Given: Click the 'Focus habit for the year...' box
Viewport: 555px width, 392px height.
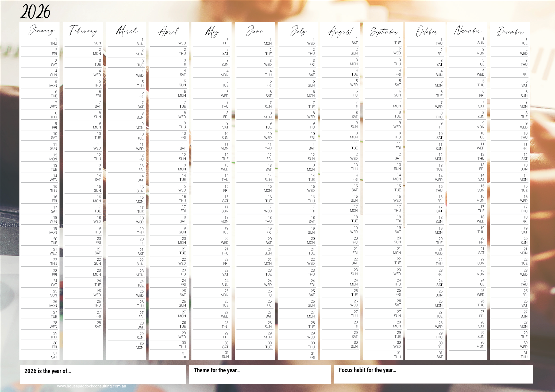Looking at the screenshot, I should (433, 374).
